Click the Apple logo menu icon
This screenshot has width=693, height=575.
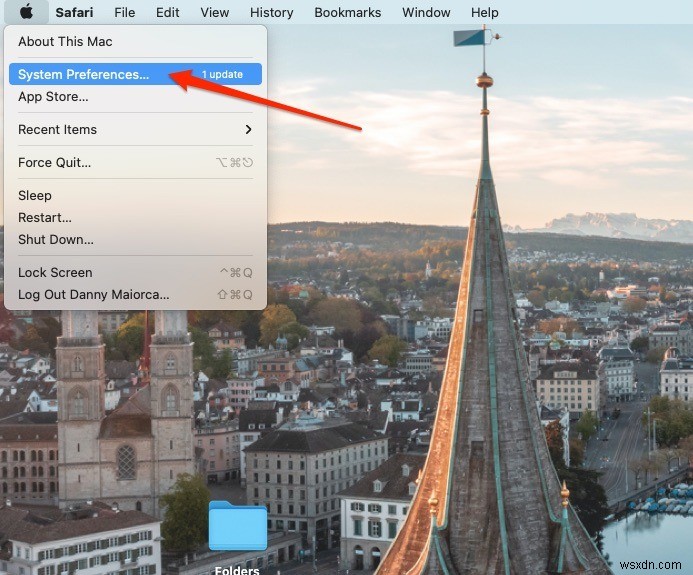coord(27,12)
